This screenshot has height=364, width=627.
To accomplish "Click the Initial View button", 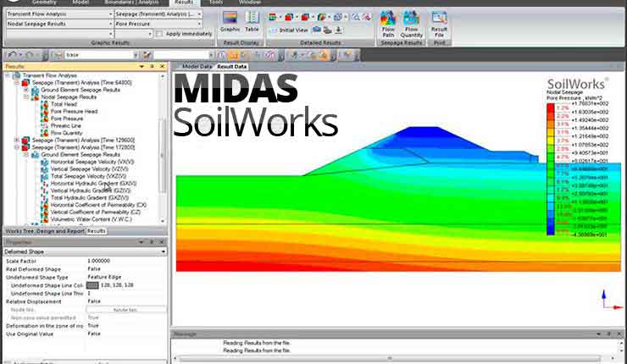I will tap(289, 30).
